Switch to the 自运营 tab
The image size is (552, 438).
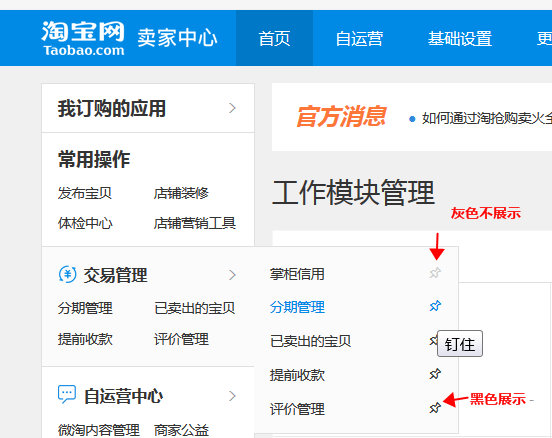[x=359, y=38]
